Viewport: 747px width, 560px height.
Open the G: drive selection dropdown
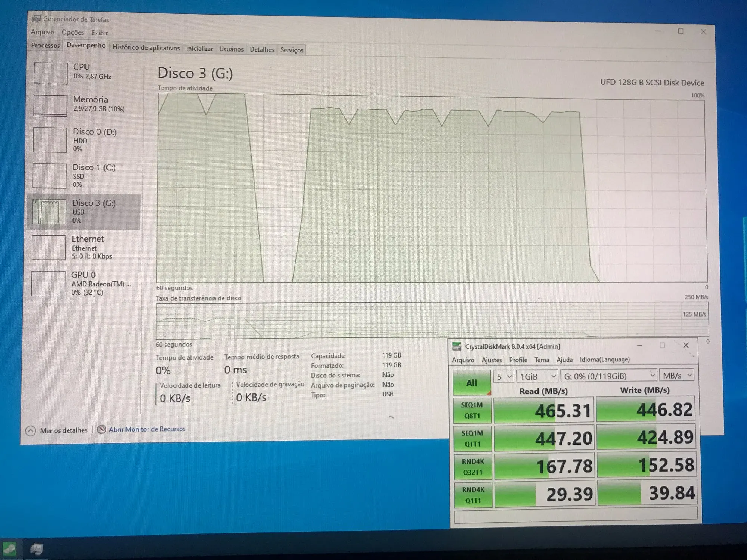click(x=608, y=376)
